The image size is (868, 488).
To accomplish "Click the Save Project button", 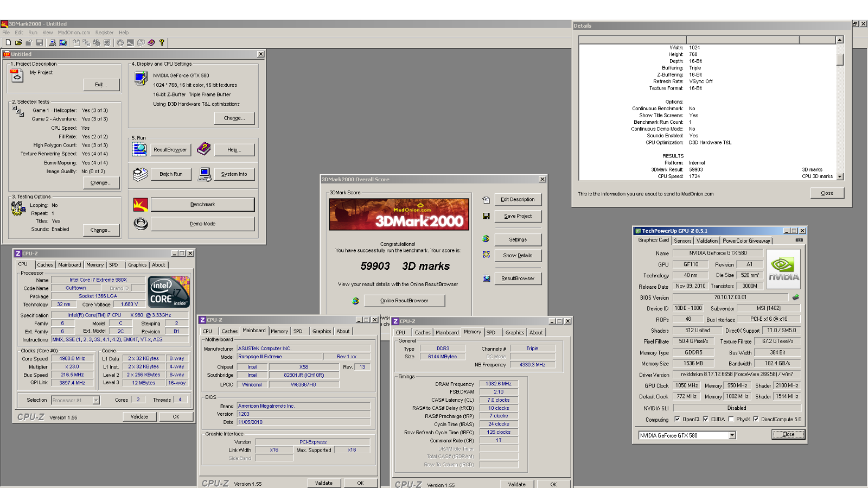I will [518, 216].
